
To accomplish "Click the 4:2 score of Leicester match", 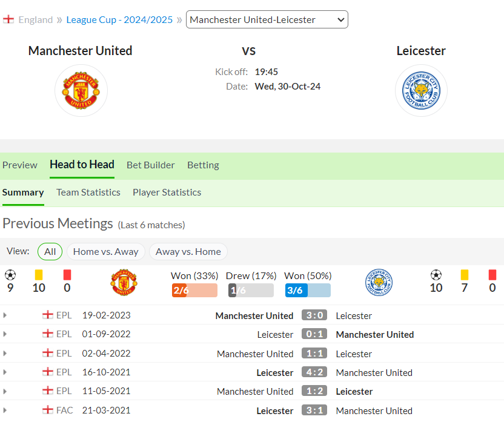I will [x=314, y=372].
